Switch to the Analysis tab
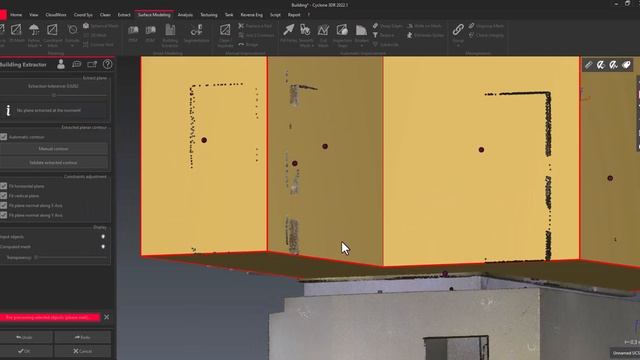 click(185, 15)
